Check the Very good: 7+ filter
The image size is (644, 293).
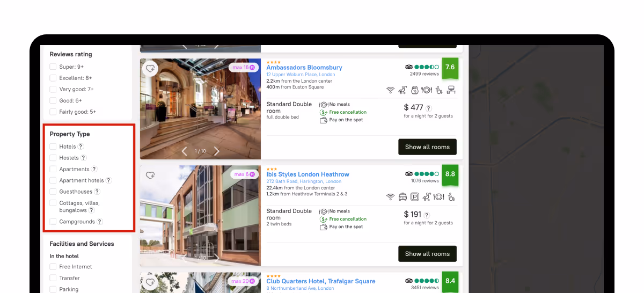(53, 89)
